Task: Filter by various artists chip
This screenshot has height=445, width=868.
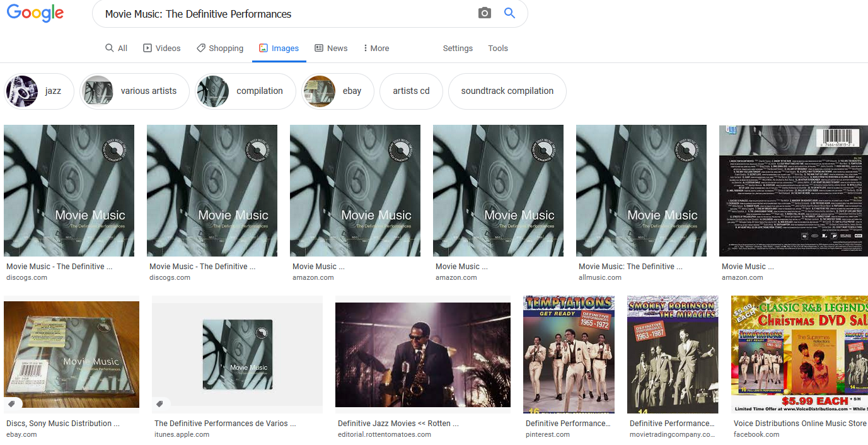Action: click(135, 91)
